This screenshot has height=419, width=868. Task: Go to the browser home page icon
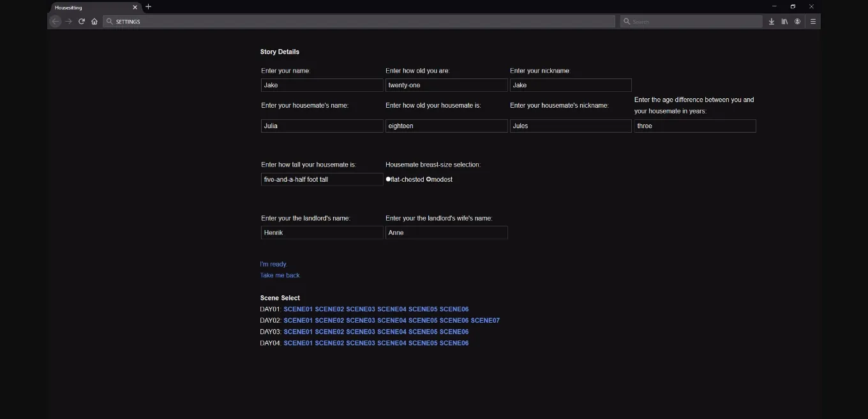click(x=94, y=22)
